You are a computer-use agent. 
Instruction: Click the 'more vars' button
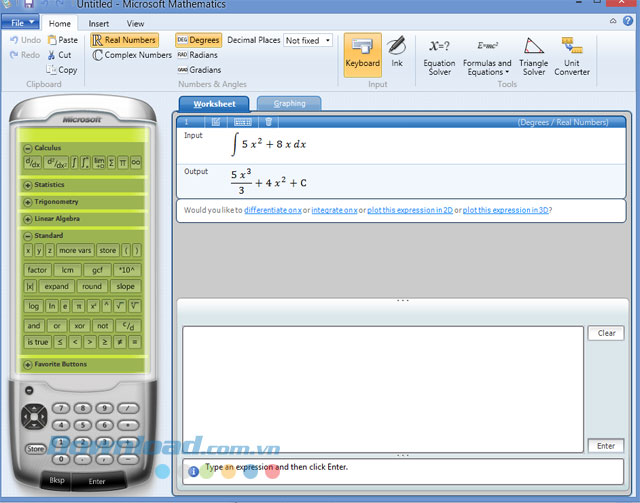(75, 250)
